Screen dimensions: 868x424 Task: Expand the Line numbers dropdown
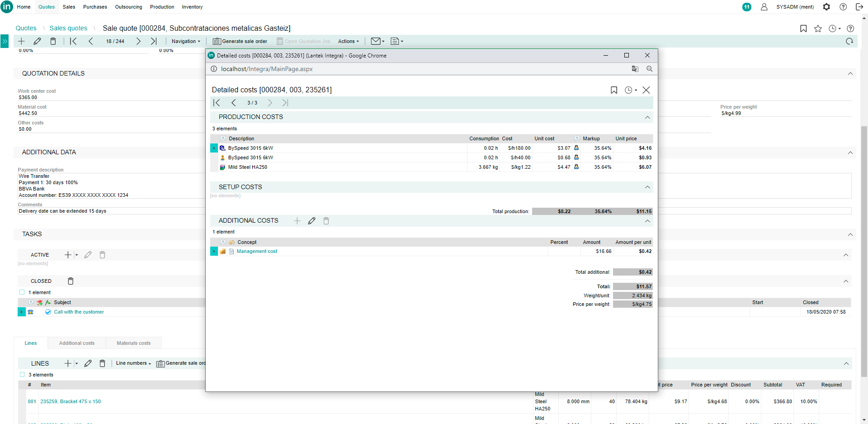click(133, 363)
